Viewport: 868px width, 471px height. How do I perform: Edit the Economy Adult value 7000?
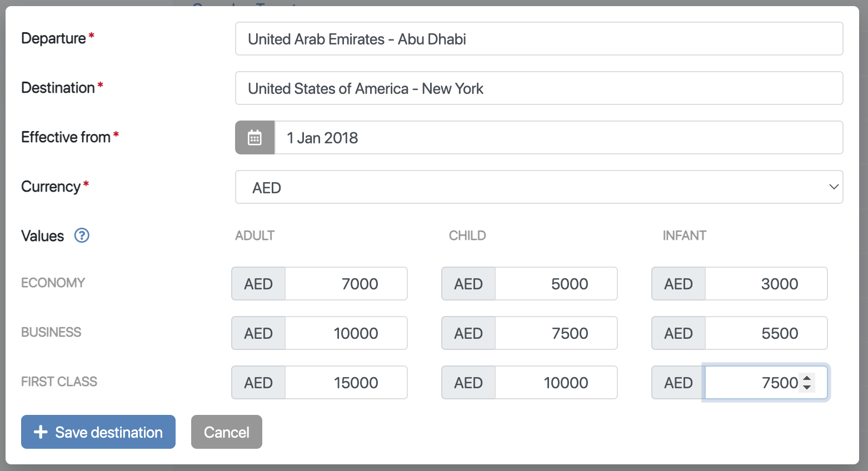(346, 284)
